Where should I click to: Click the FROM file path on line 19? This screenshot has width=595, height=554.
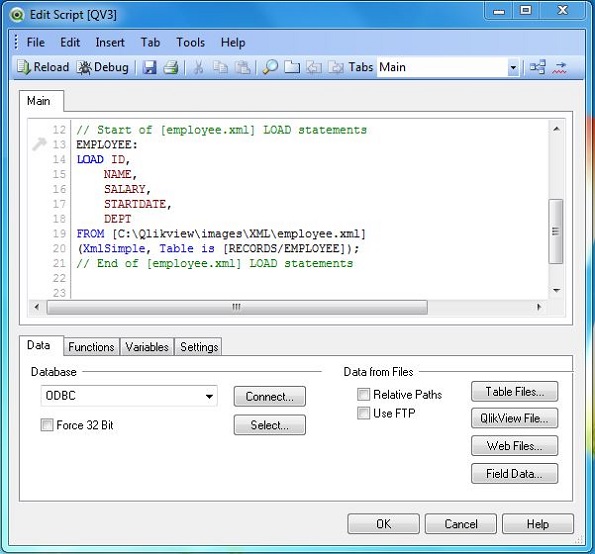pos(239,233)
